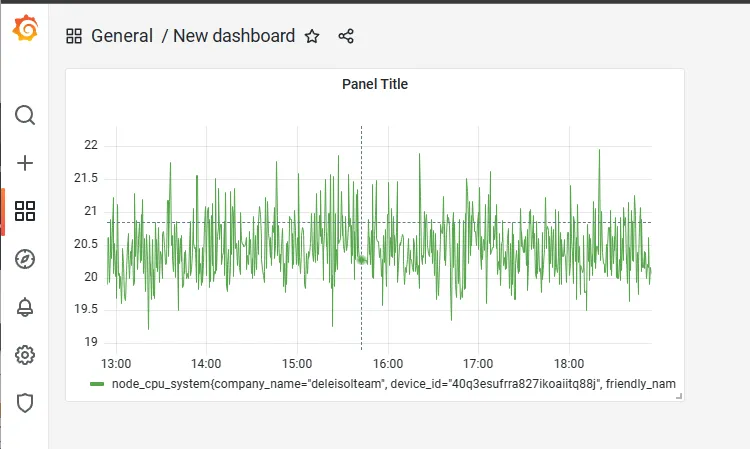Open the Create plus menu icon
This screenshot has width=750, height=449.
click(x=25, y=163)
